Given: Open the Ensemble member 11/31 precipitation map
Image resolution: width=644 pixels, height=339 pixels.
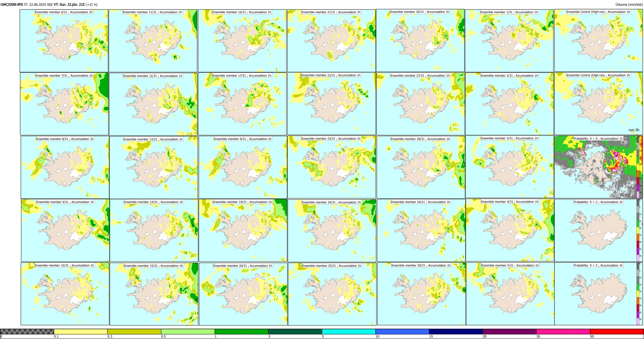Looking at the screenshot, I should click(153, 41).
